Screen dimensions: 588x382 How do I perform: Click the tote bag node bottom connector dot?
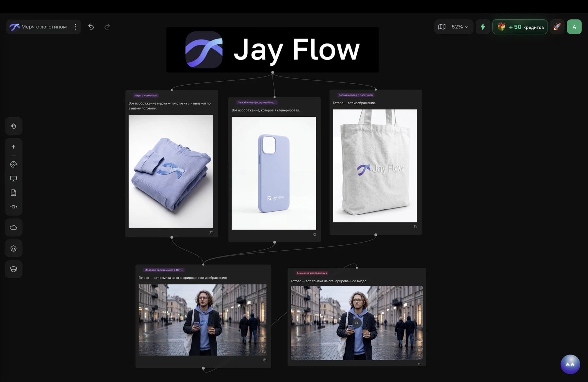(x=376, y=235)
